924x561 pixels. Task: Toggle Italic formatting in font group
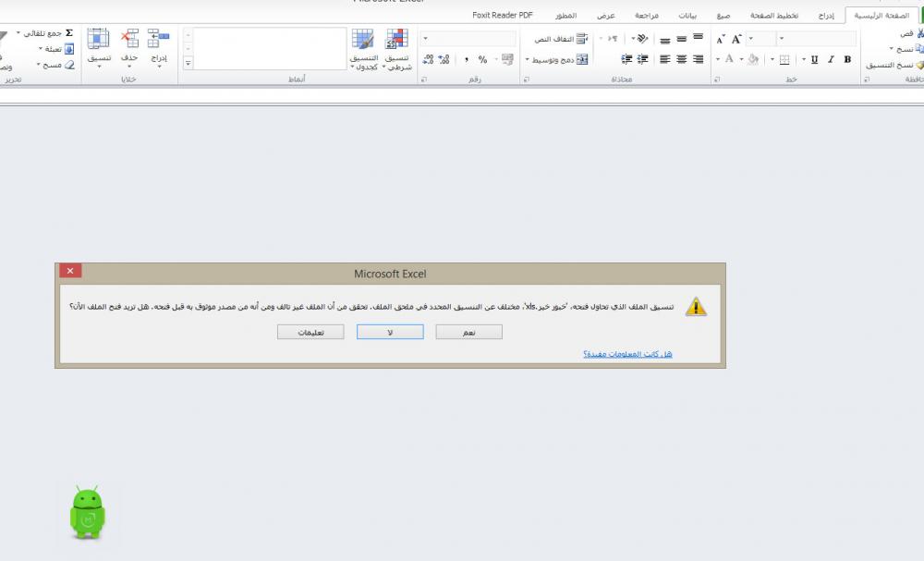tap(831, 59)
